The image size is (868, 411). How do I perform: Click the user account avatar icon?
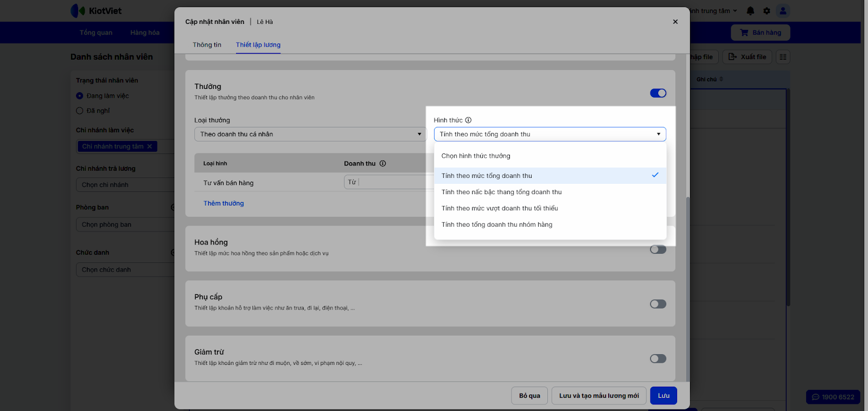click(x=783, y=11)
